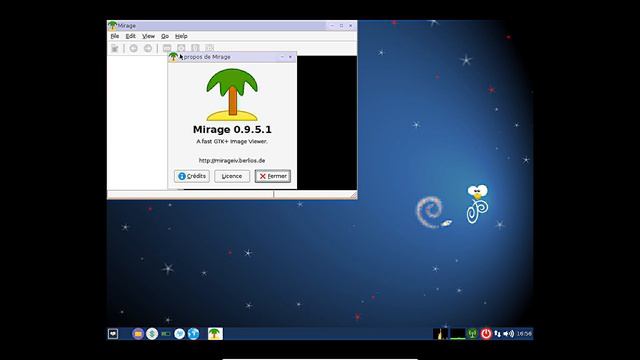640x360 pixels.
Task: Open the start menu on the taskbar
Action: point(113,334)
